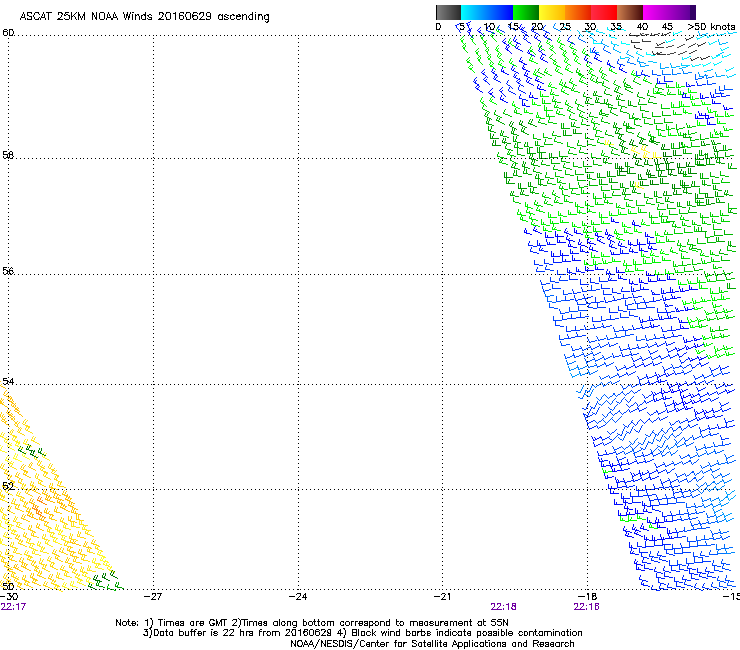The image size is (740, 650).
Task: Click legend tick label '25'
Action: pyautogui.click(x=565, y=27)
